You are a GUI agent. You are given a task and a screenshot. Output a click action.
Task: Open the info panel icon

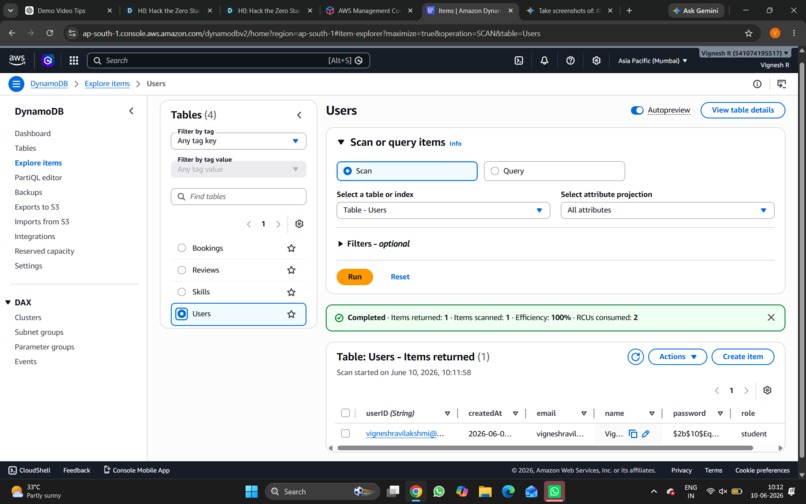(757, 84)
